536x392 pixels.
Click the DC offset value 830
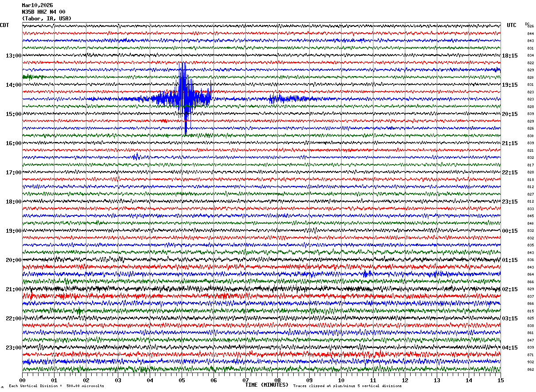pyautogui.click(x=530, y=136)
